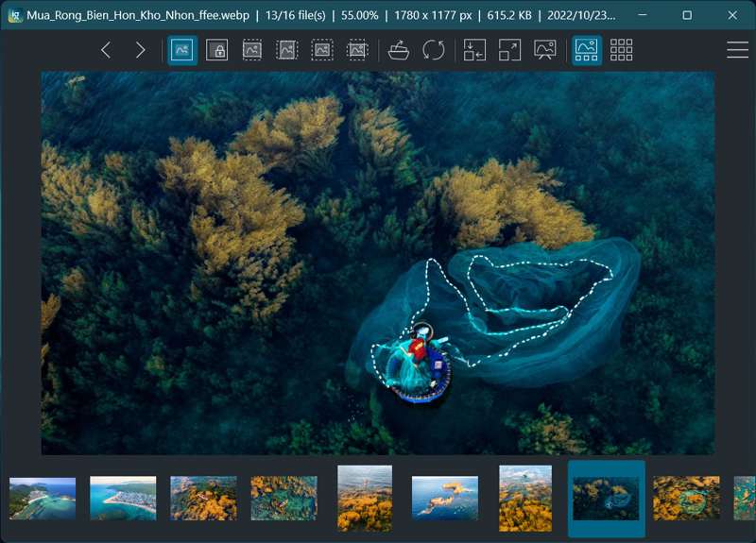Select scale to fill zoom mode

[357, 50]
